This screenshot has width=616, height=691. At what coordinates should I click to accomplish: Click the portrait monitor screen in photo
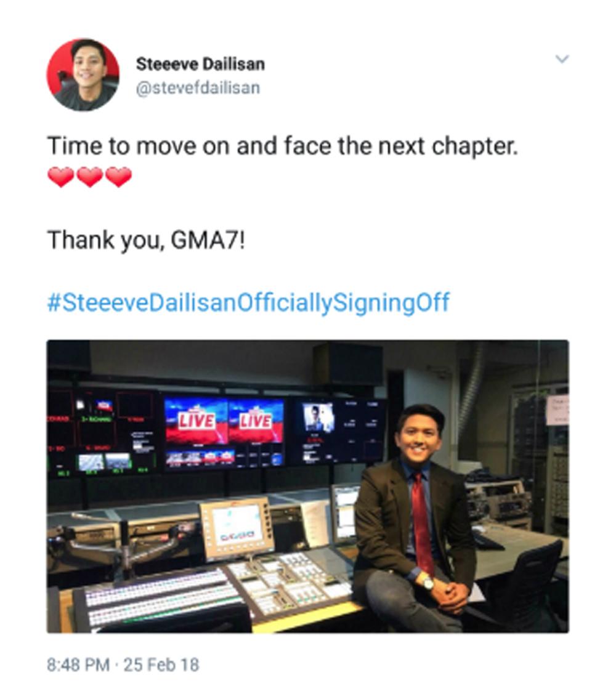tap(318, 417)
